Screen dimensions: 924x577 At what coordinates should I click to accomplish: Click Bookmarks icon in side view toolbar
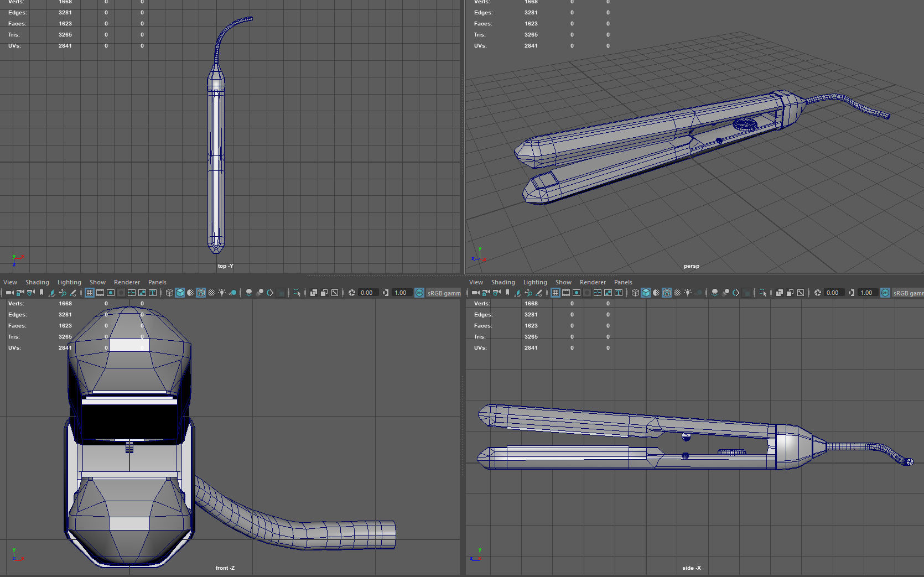[x=507, y=293]
